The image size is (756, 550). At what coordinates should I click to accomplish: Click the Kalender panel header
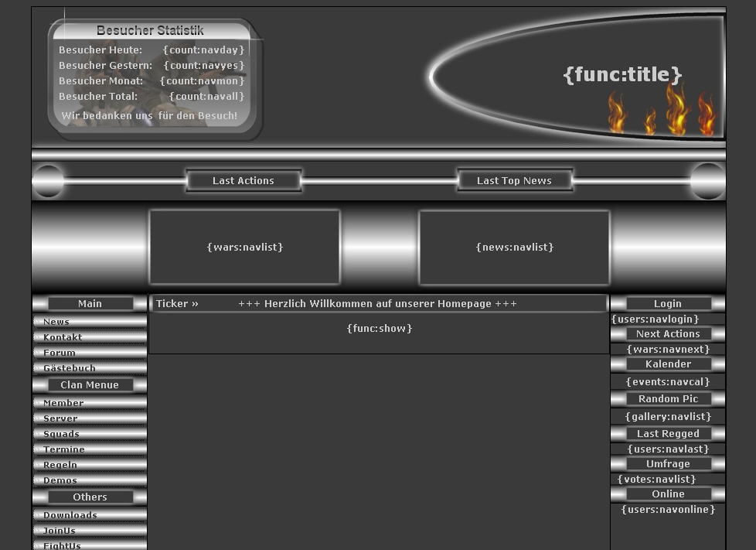tap(668, 364)
